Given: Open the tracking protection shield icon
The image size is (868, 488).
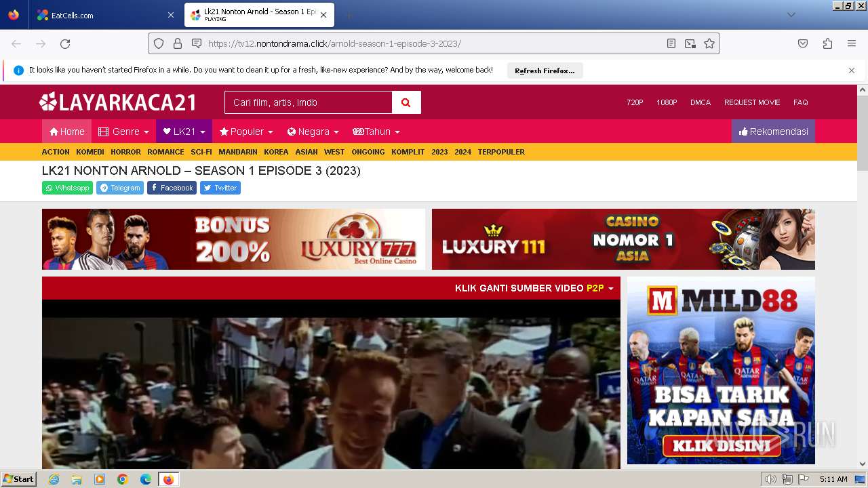Looking at the screenshot, I should [159, 43].
